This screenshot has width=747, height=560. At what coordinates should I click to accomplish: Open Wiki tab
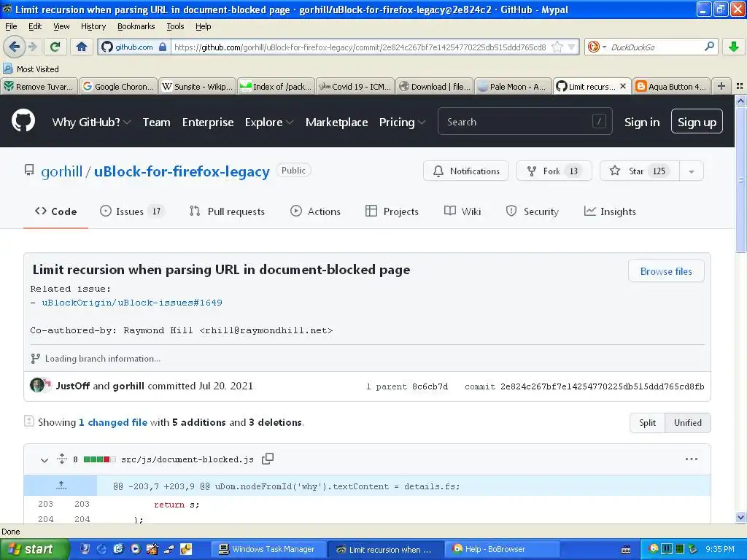point(462,211)
